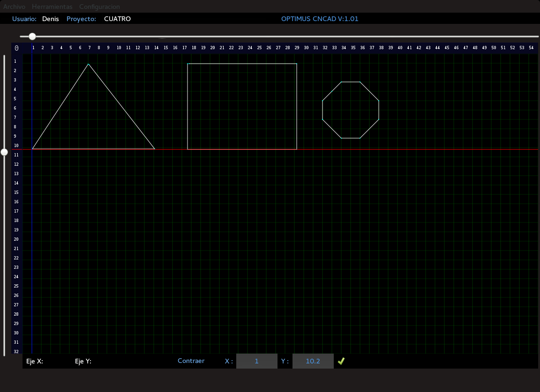This screenshot has width=540, height=392.
Task: Click the Usuario: label
Action: 24,19
